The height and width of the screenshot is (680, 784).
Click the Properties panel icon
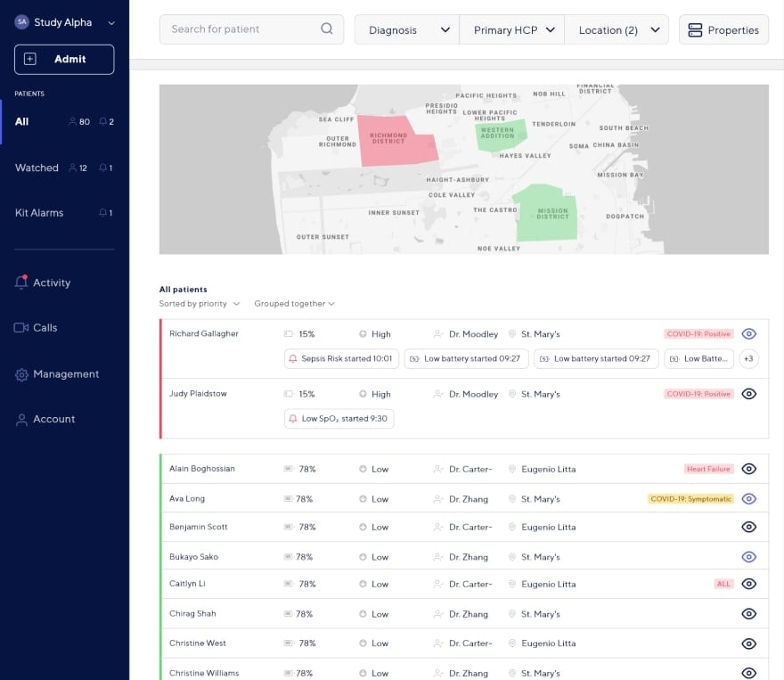695,29
